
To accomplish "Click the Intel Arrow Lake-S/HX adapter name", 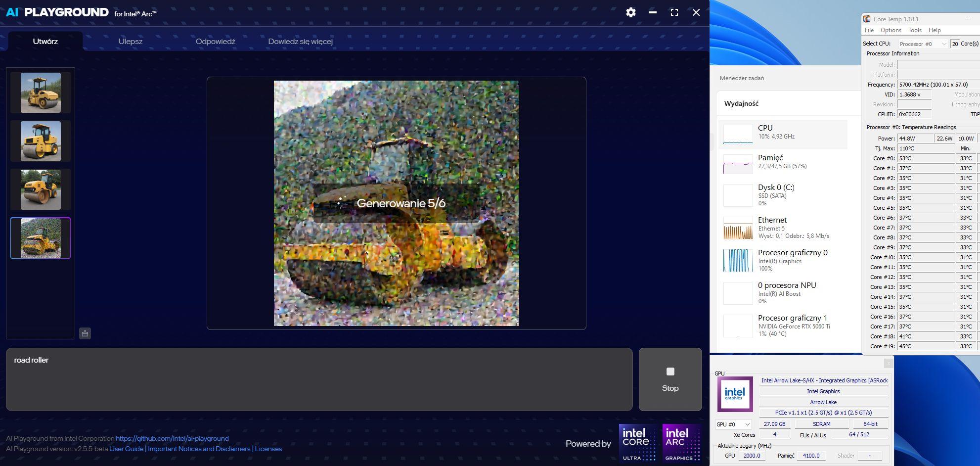I will coord(824,380).
